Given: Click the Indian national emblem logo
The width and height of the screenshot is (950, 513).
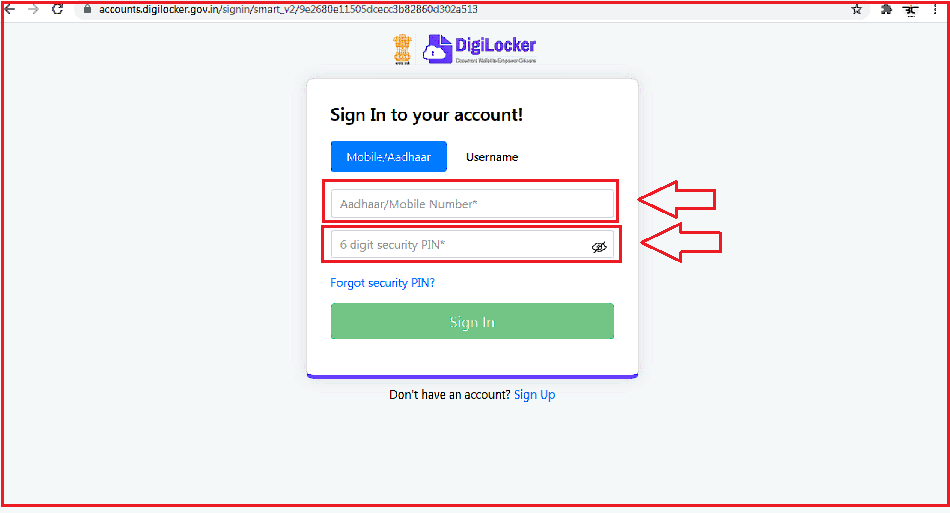Looking at the screenshot, I should point(402,49).
